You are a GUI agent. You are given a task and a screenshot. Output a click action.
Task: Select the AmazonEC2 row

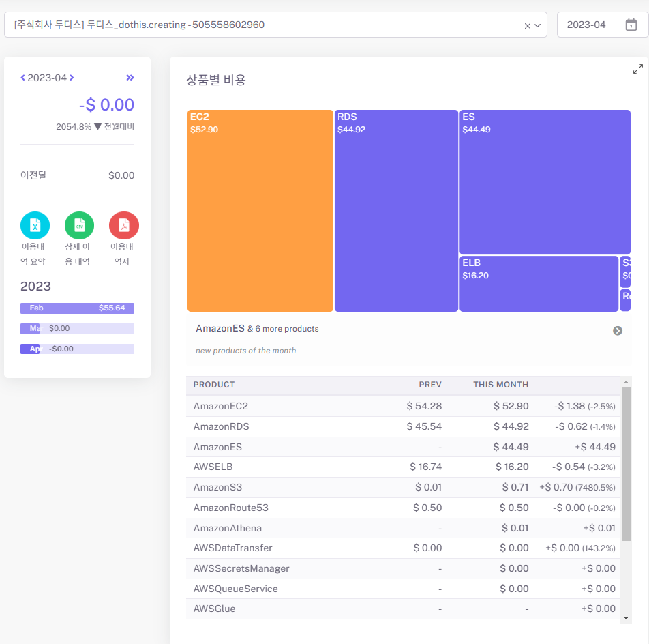click(x=403, y=407)
